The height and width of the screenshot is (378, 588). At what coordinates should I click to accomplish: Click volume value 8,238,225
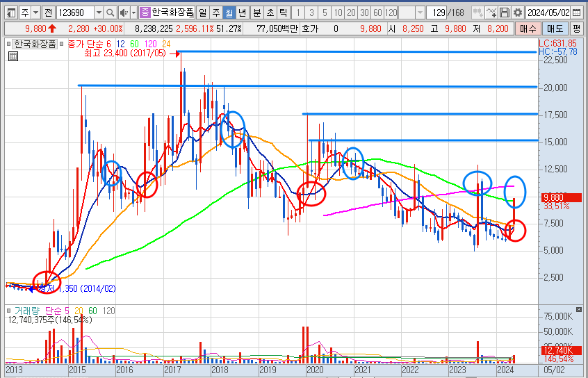[x=154, y=28]
